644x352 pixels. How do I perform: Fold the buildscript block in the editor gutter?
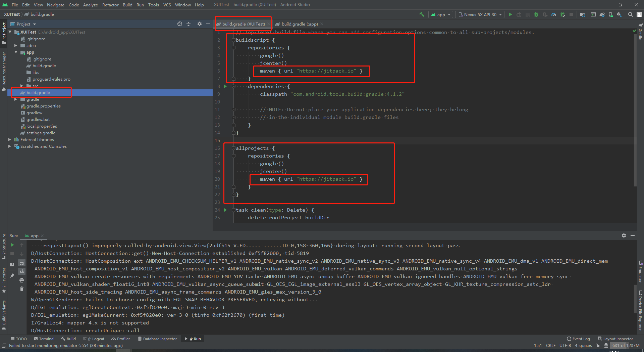[x=233, y=40]
